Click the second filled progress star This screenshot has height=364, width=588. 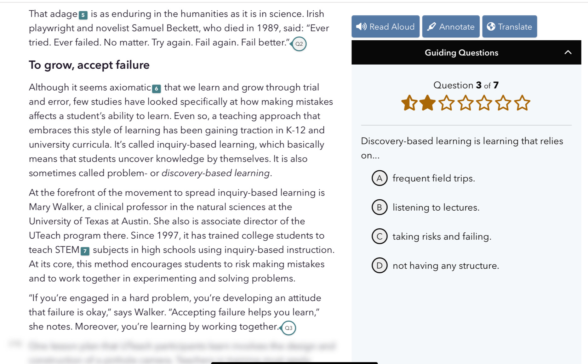coord(428,103)
